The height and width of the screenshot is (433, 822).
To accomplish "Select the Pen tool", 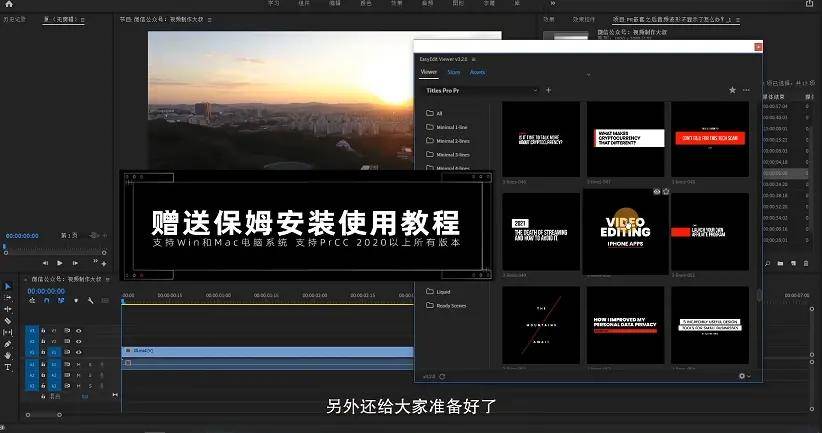I will pyautogui.click(x=7, y=344).
